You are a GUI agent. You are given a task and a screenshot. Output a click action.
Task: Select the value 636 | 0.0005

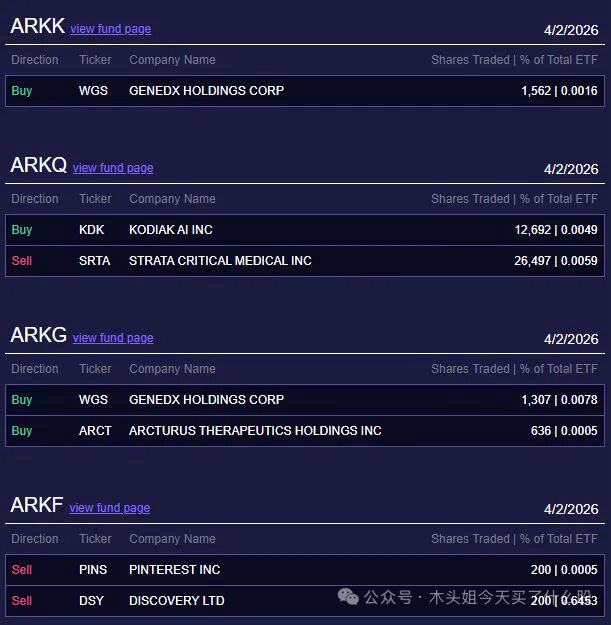tap(564, 431)
